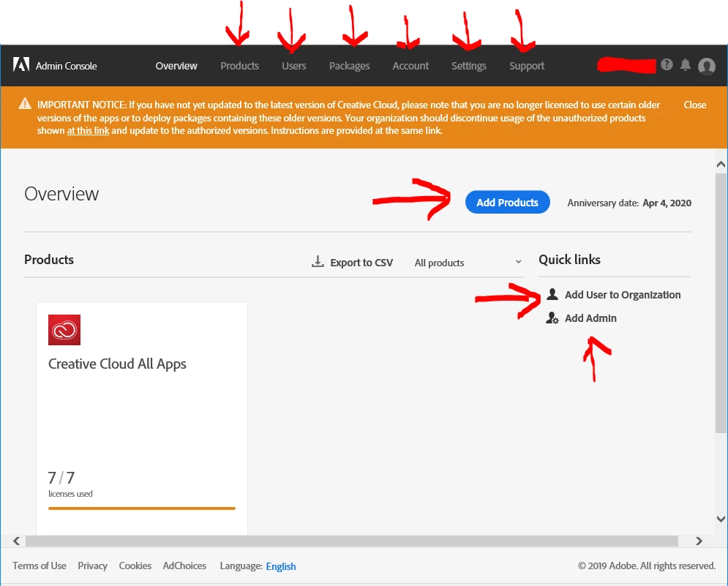728x586 pixels.
Task: Expand the All products dropdown
Action: 468,263
